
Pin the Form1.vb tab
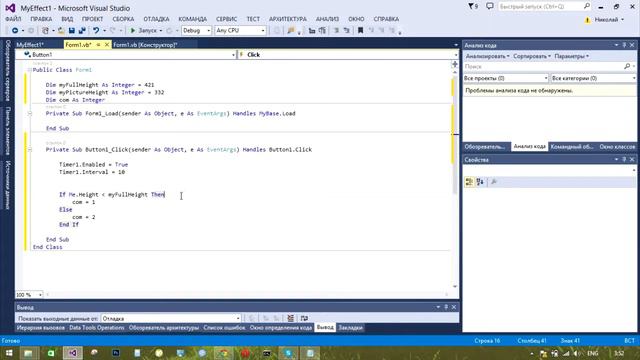coord(98,45)
